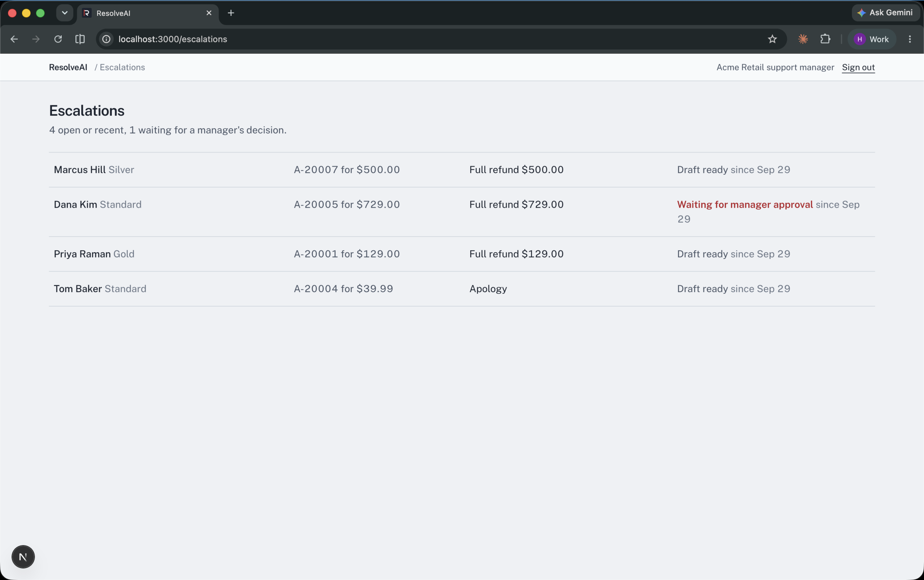
Task: Click Acme Retail support manager label
Action: (x=775, y=67)
